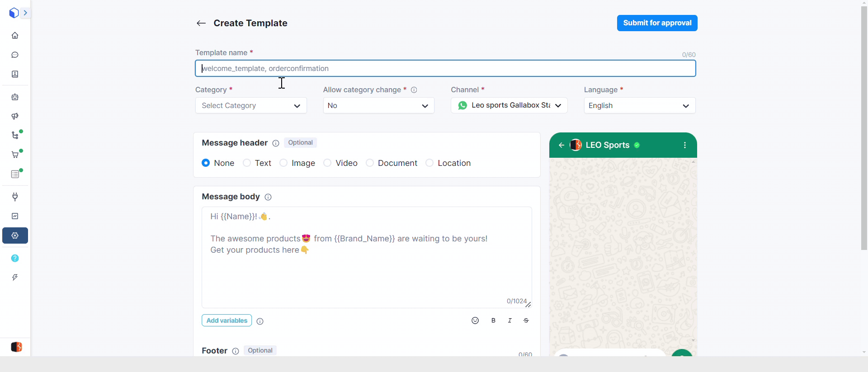The height and width of the screenshot is (372, 868).
Task: Open the emoji picker in message body
Action: (475, 320)
